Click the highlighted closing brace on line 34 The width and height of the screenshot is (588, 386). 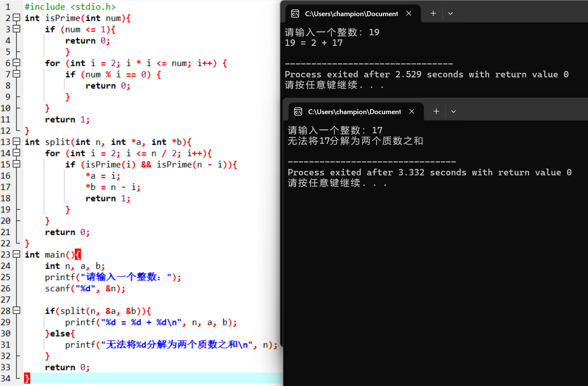(26, 378)
